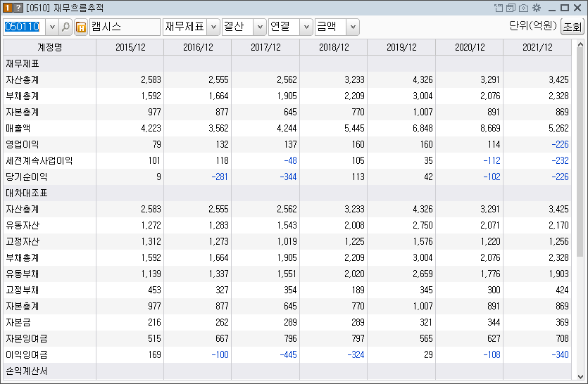Select the 당기순이익 row label
Viewport: 588px width, 384px height.
pyautogui.click(x=27, y=177)
